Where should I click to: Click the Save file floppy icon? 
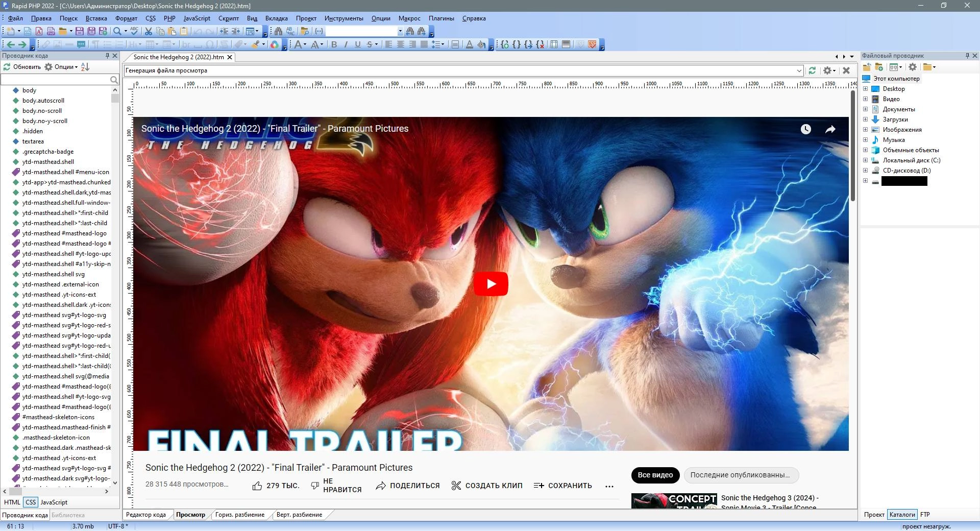79,31
